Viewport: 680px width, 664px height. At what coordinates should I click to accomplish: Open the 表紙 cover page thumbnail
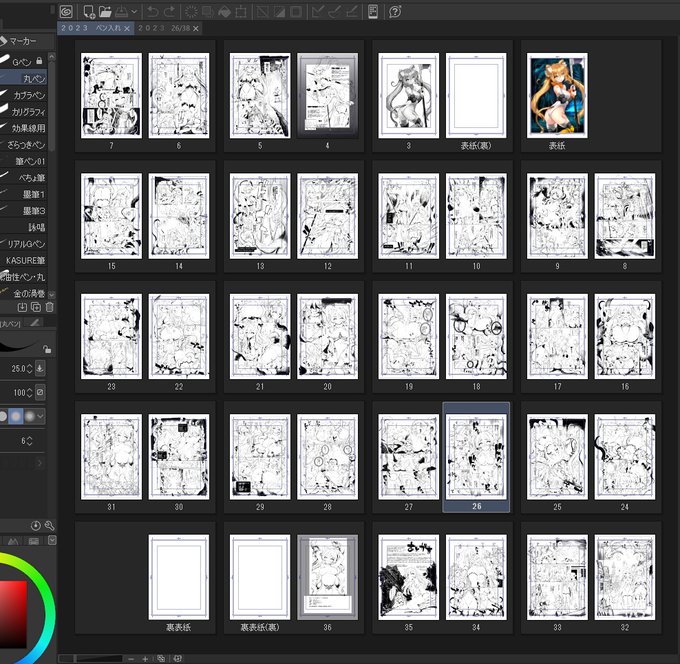coord(557,96)
